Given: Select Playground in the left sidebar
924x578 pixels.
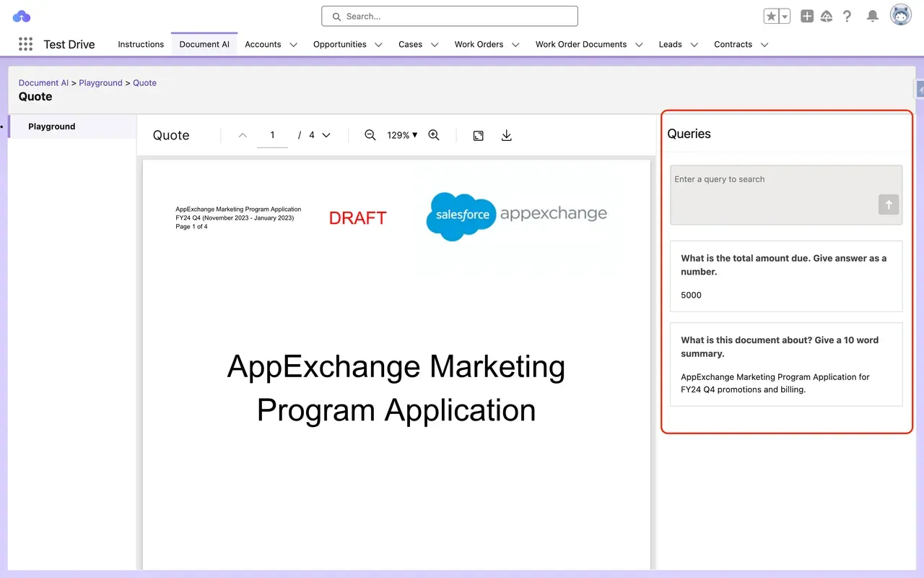Looking at the screenshot, I should [x=72, y=126].
